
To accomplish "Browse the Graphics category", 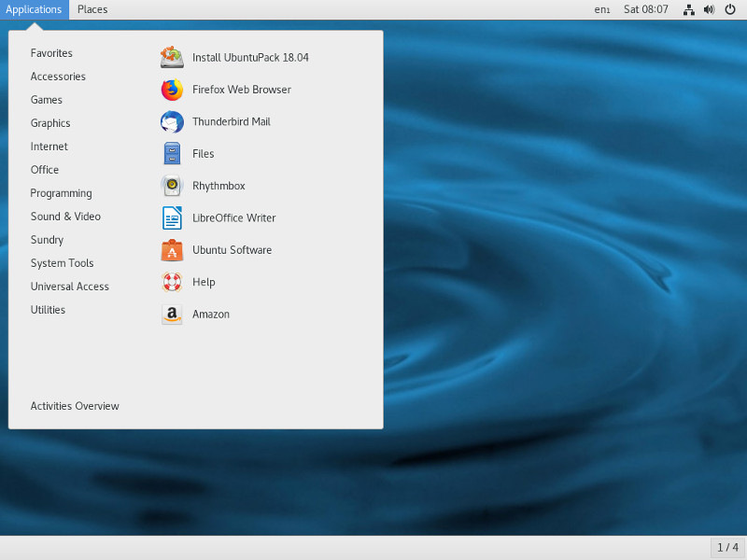I will [x=50, y=123].
